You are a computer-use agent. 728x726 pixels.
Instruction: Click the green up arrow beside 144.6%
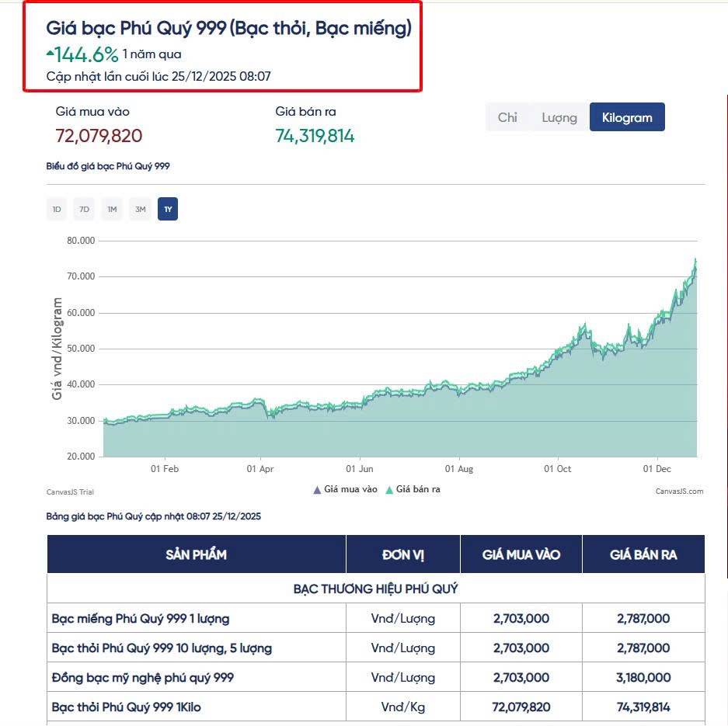pyautogui.click(x=51, y=54)
